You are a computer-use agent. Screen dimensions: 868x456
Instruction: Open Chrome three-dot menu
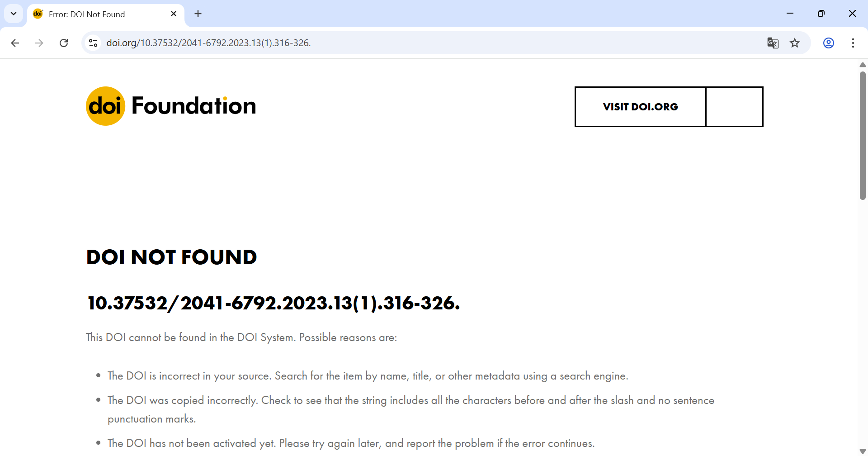coord(853,43)
